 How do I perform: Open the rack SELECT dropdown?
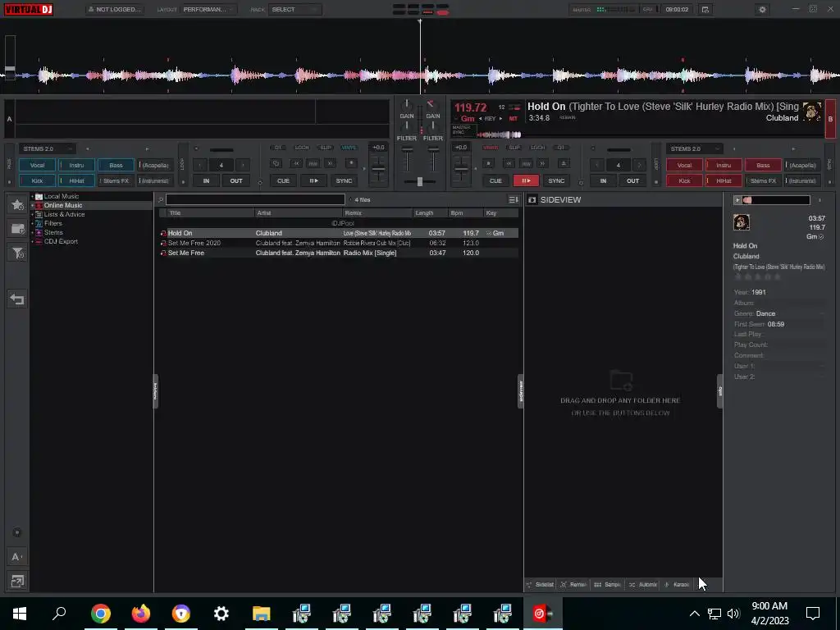coord(294,9)
